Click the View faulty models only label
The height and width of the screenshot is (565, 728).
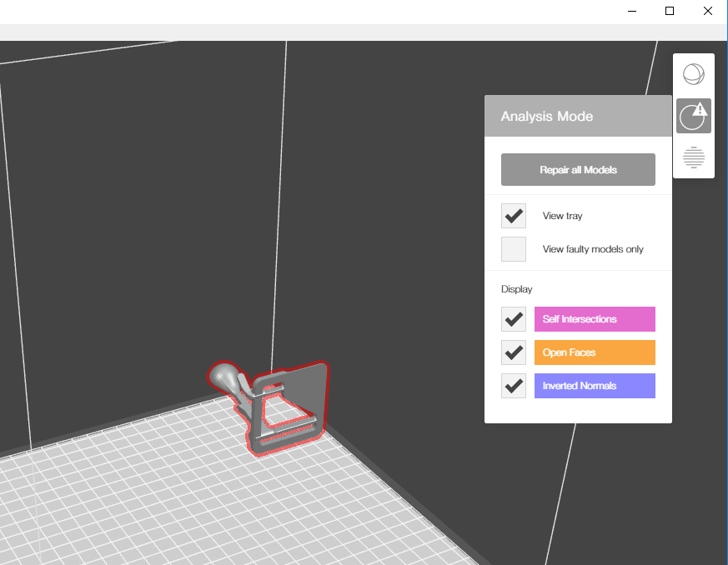pyautogui.click(x=593, y=249)
